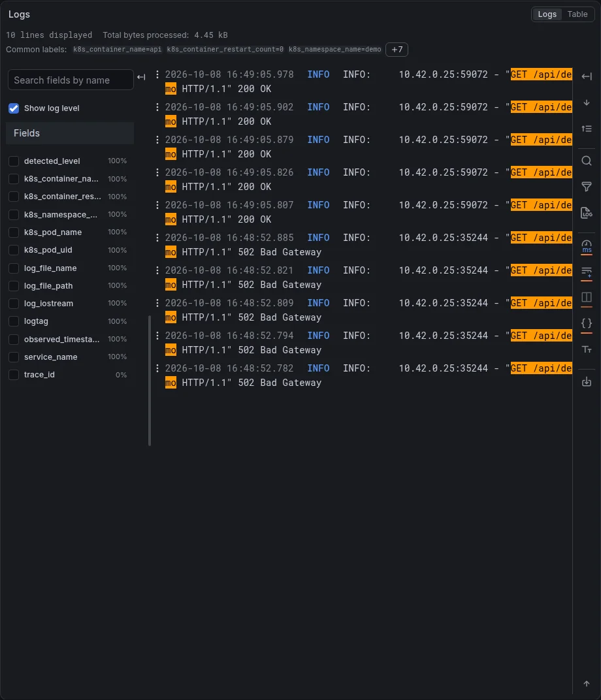Check the k8s_pod_name field checkbox

(14, 232)
